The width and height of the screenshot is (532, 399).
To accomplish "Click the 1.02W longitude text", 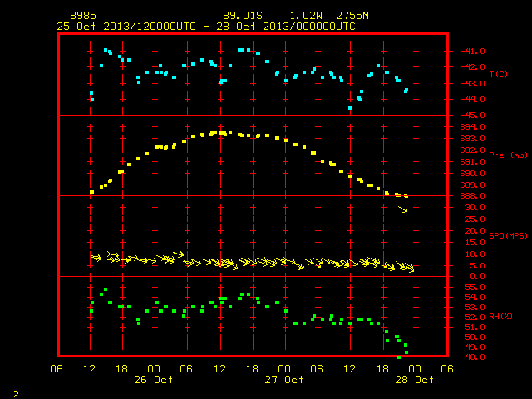I will (306, 16).
